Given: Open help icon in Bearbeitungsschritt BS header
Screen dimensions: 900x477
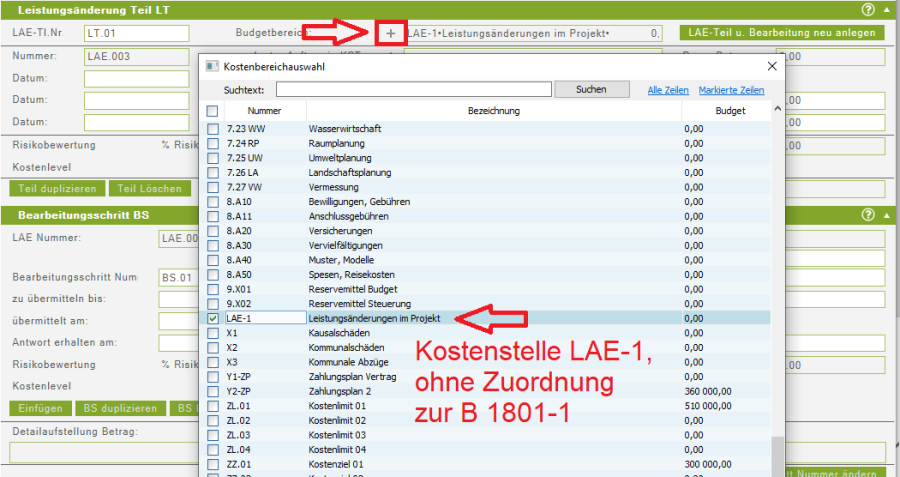Looking at the screenshot, I should 868,215.
